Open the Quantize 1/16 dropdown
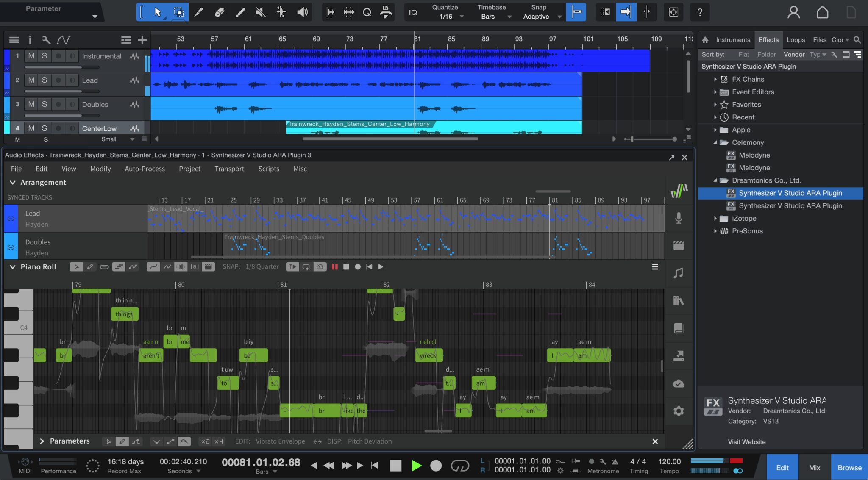The image size is (868, 480). [x=448, y=17]
